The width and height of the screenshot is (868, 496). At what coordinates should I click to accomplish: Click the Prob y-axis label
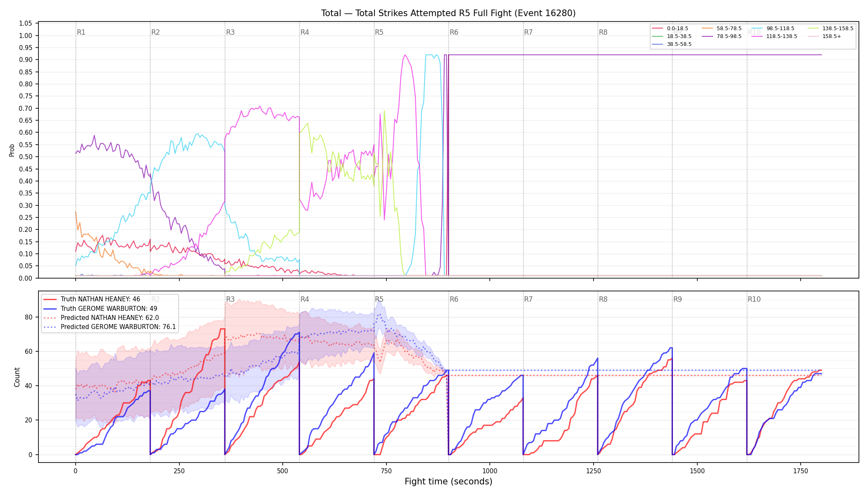12,150
